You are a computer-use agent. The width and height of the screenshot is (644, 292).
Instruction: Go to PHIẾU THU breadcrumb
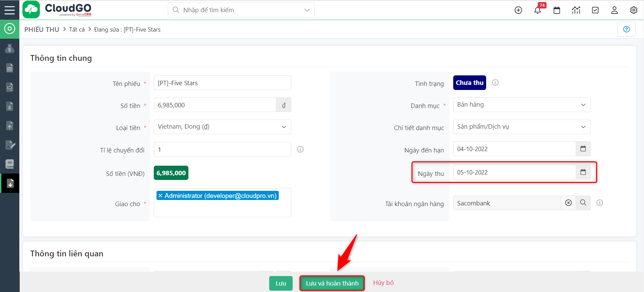click(x=42, y=30)
